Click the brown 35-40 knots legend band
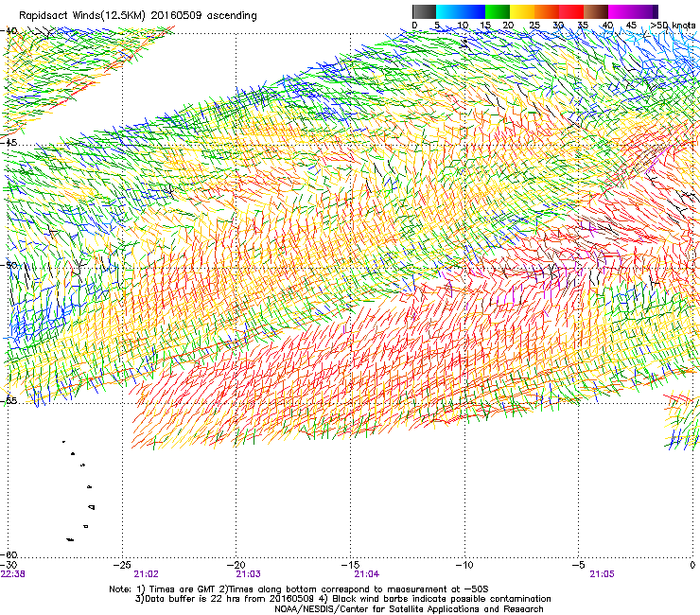 (x=596, y=11)
